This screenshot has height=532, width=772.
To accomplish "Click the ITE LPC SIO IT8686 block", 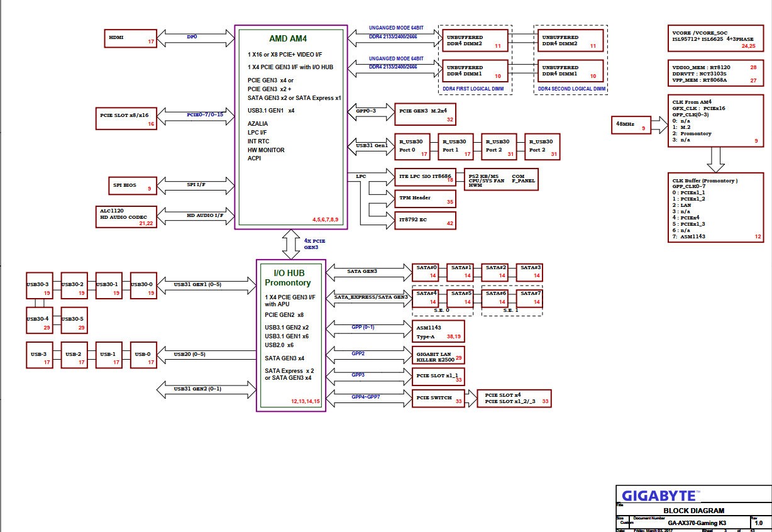I will point(425,179).
